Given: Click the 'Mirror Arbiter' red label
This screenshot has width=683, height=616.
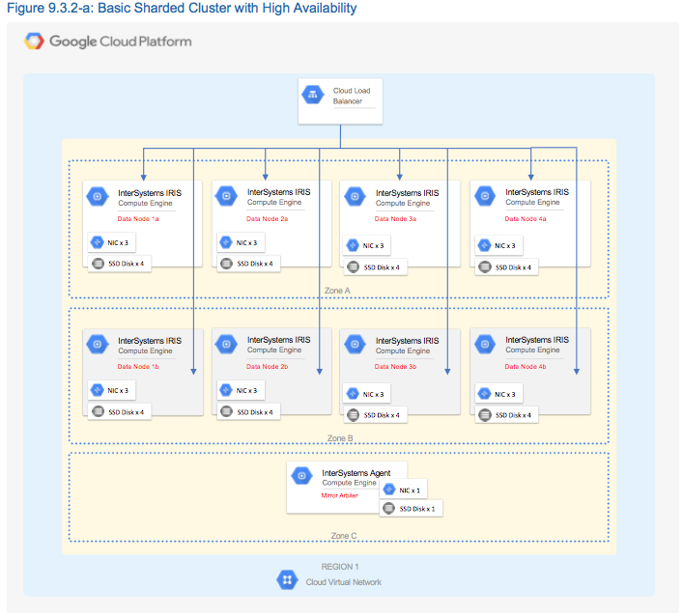Looking at the screenshot, I should (339, 495).
